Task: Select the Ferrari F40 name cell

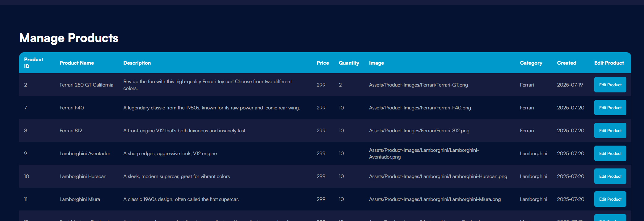Action: [x=72, y=108]
